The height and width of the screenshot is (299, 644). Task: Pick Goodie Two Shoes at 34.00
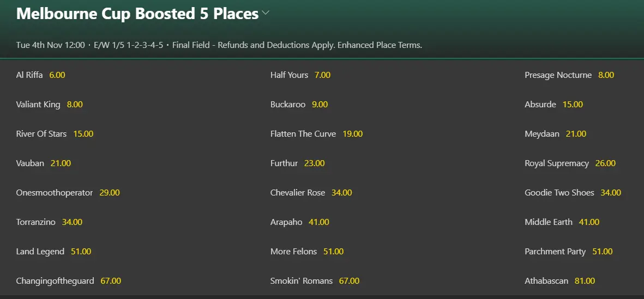pyautogui.click(x=611, y=193)
